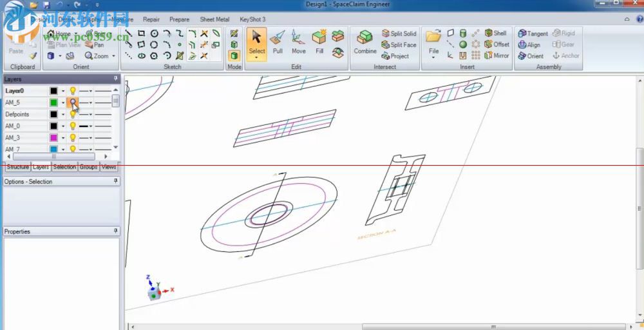Switch to the Groups panel tab
Screen dimensions: 644x330
88,167
